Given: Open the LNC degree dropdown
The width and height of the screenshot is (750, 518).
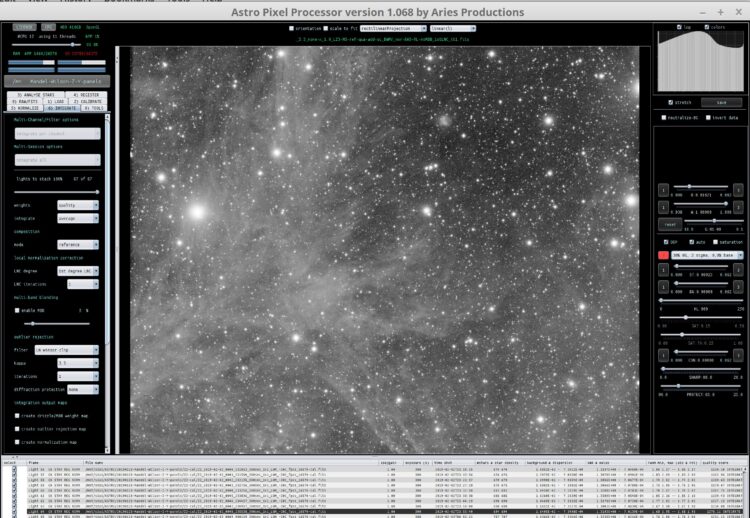Looking at the screenshot, I should pos(78,271).
